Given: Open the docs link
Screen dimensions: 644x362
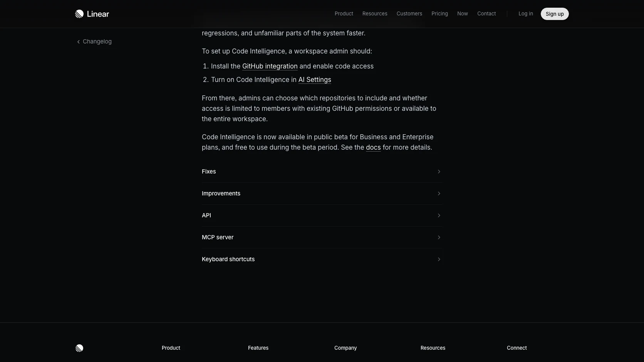Looking at the screenshot, I should pyautogui.click(x=373, y=147).
